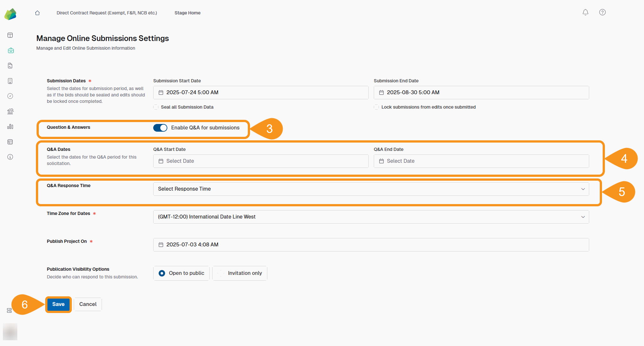Click the Save button
Screen dimensions: 644x346
[x=58, y=304]
